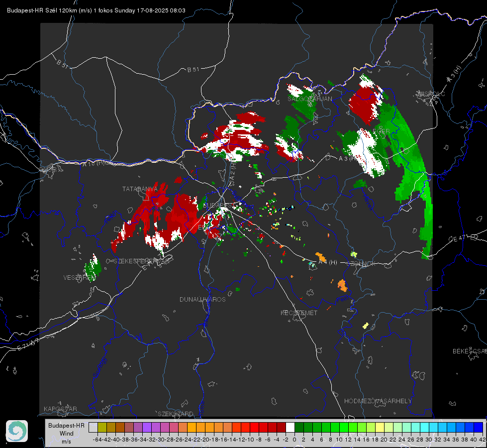This screenshot has width=487, height=448.
Task: Click the TATABANYA city label
Action: [140, 189]
